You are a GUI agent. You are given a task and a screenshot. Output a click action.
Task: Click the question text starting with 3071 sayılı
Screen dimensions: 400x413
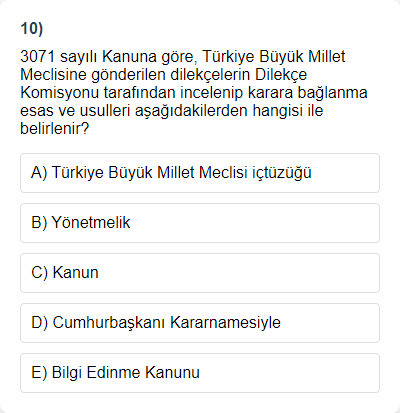pyautogui.click(x=194, y=93)
